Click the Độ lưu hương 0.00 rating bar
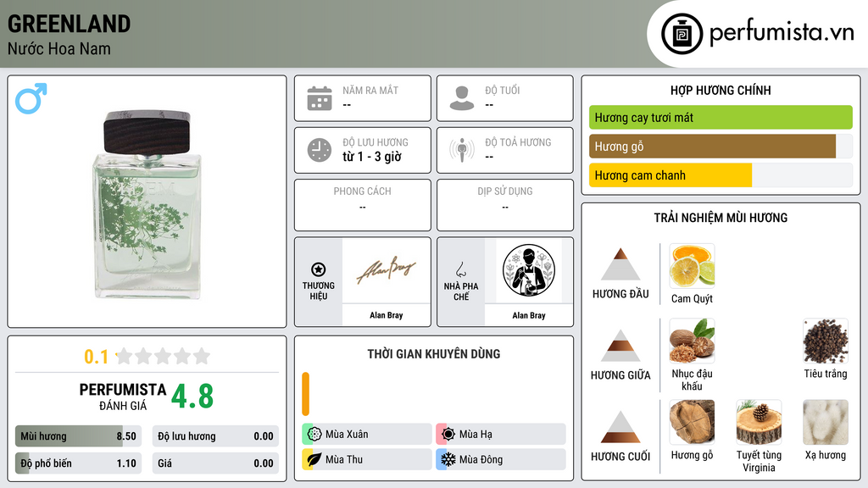This screenshot has height=488, width=868. pos(215,436)
